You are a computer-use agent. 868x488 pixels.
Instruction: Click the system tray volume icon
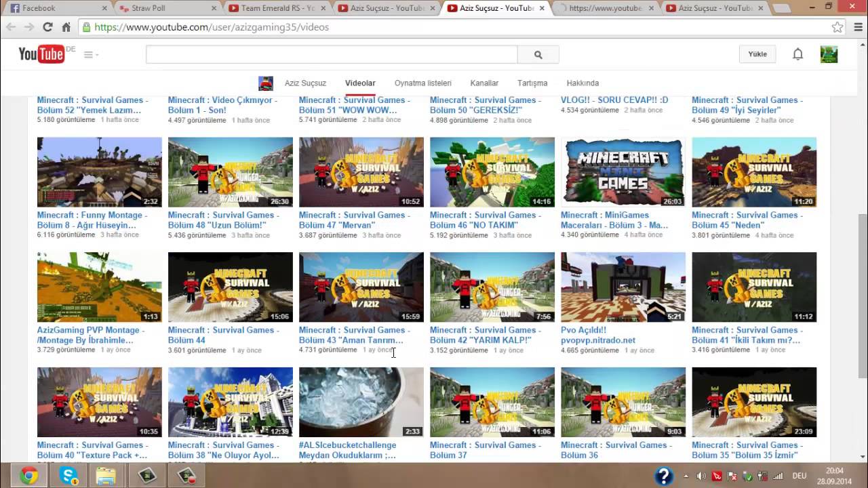pyautogui.click(x=701, y=476)
